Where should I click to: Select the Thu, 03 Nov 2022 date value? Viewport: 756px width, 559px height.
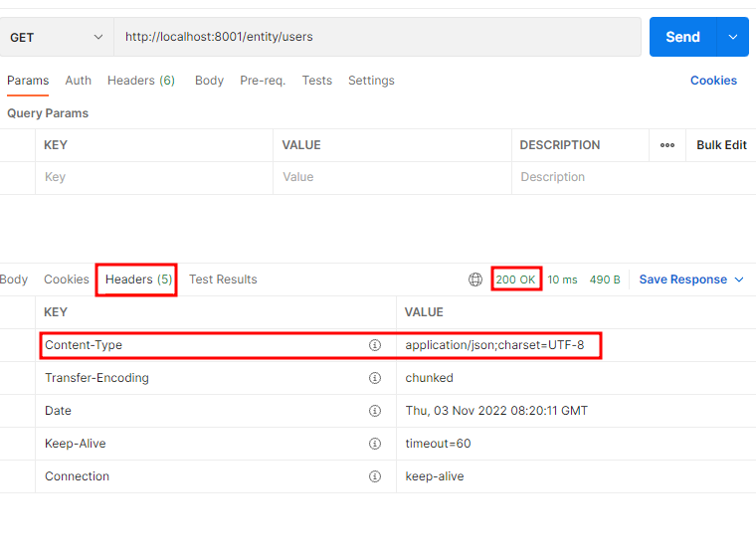pos(496,411)
